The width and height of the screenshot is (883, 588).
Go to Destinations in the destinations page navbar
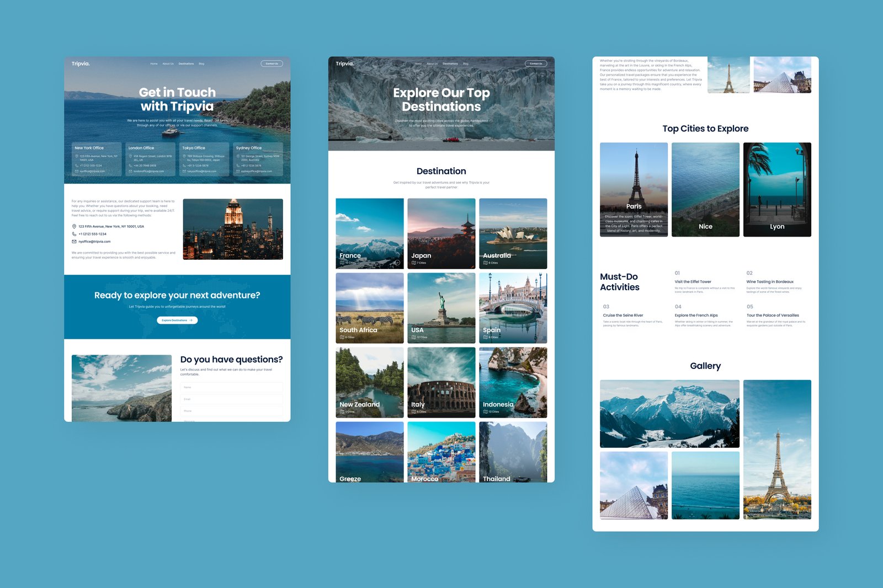click(x=450, y=64)
